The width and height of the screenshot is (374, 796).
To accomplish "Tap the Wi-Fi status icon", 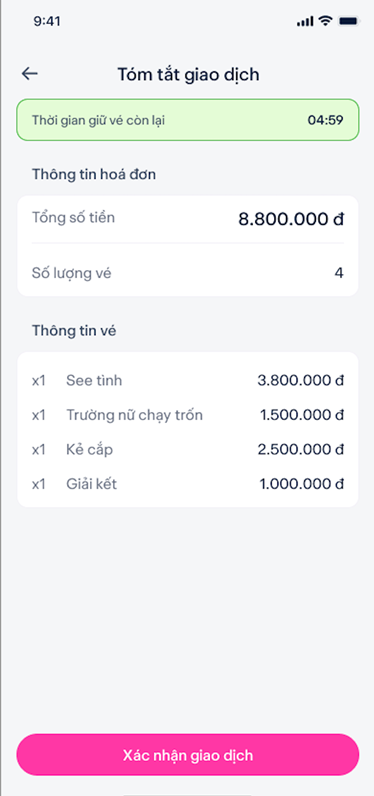I will (x=325, y=21).
